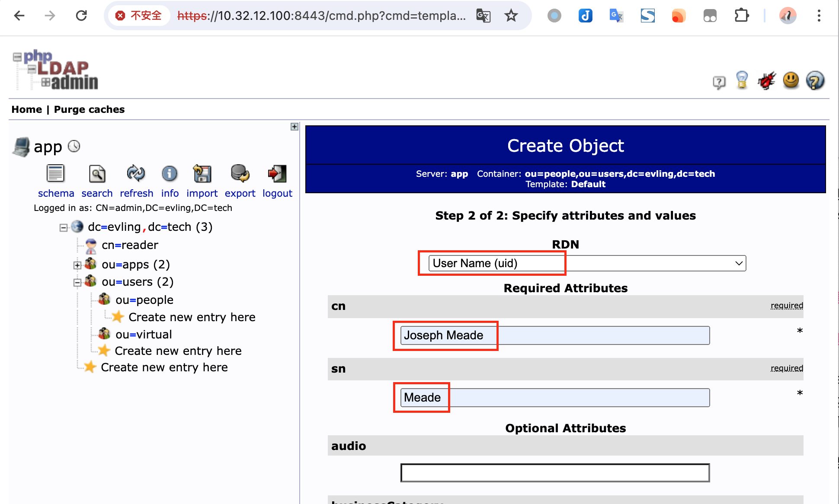
Task: Click the clock icon next to app
Action: tap(74, 147)
